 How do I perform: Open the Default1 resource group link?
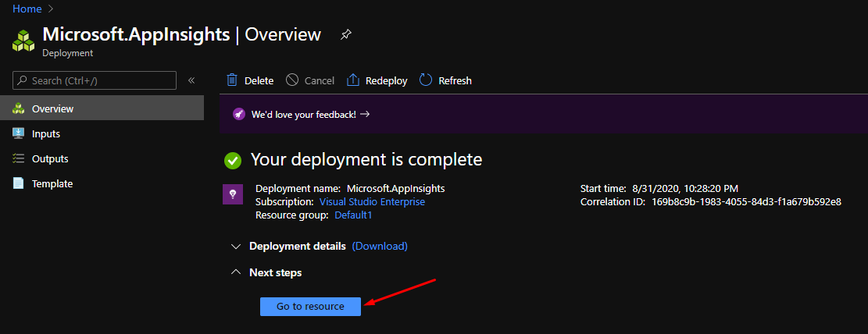353,215
